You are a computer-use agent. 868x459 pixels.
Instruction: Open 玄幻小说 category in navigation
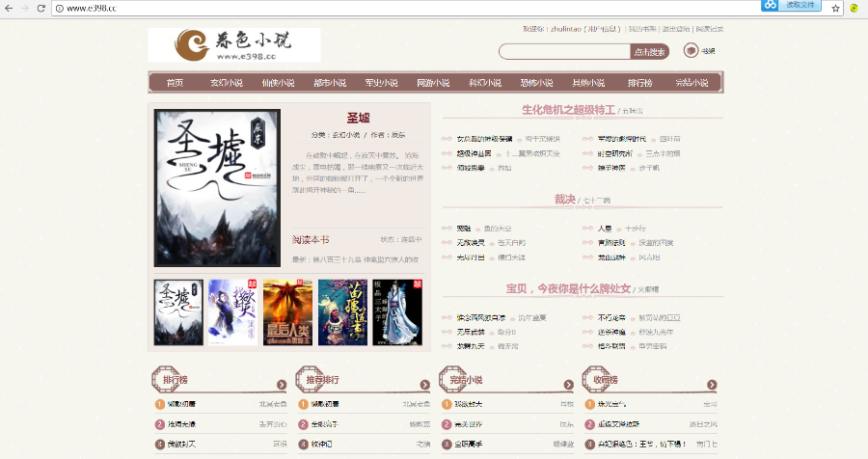[227, 83]
